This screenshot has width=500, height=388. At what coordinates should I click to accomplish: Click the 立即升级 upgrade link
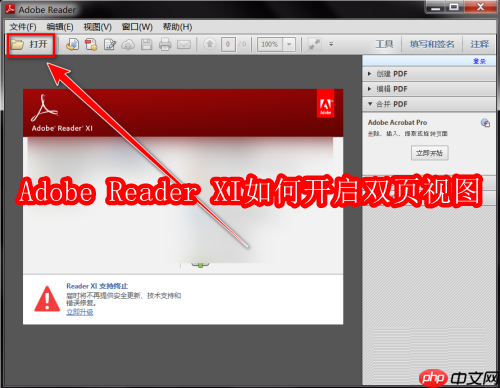coord(80,312)
